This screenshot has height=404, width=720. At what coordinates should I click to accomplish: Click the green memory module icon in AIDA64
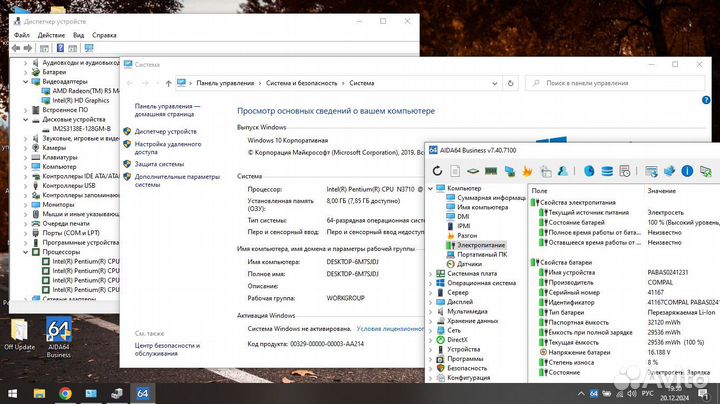coord(491,171)
